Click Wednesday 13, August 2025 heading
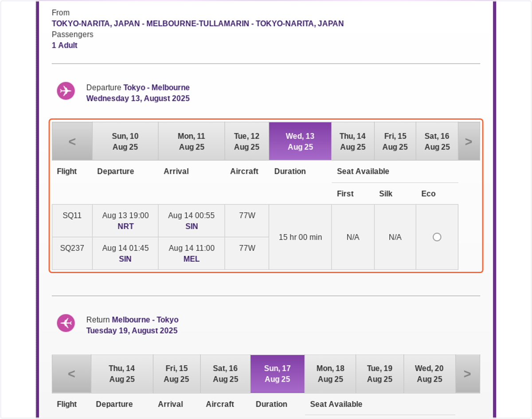Image resolution: width=532 pixels, height=419 pixels. (138, 98)
